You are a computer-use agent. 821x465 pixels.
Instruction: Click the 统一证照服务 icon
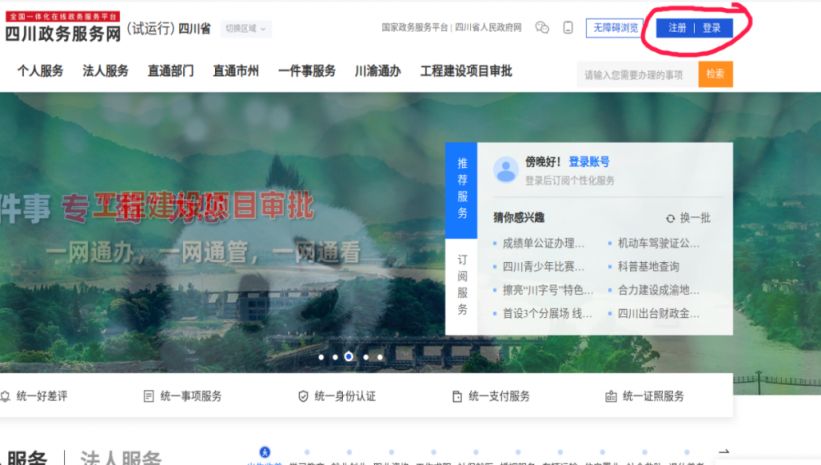611,396
